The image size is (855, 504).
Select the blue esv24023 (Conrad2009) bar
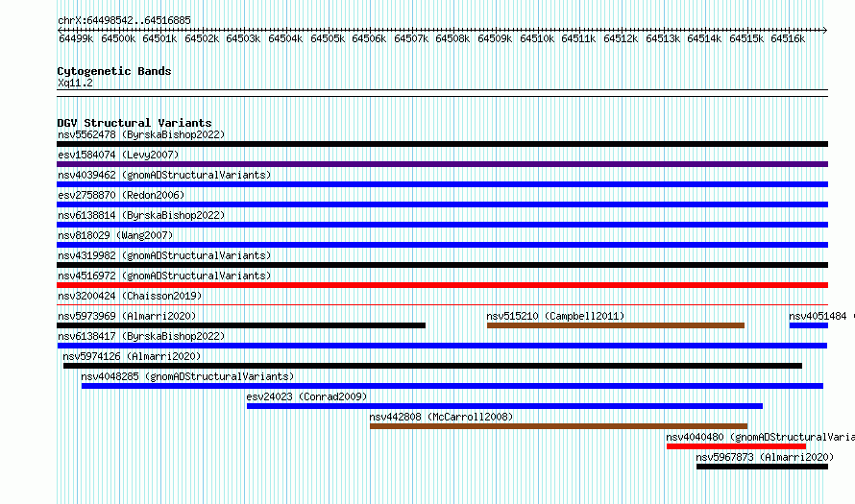[504, 406]
